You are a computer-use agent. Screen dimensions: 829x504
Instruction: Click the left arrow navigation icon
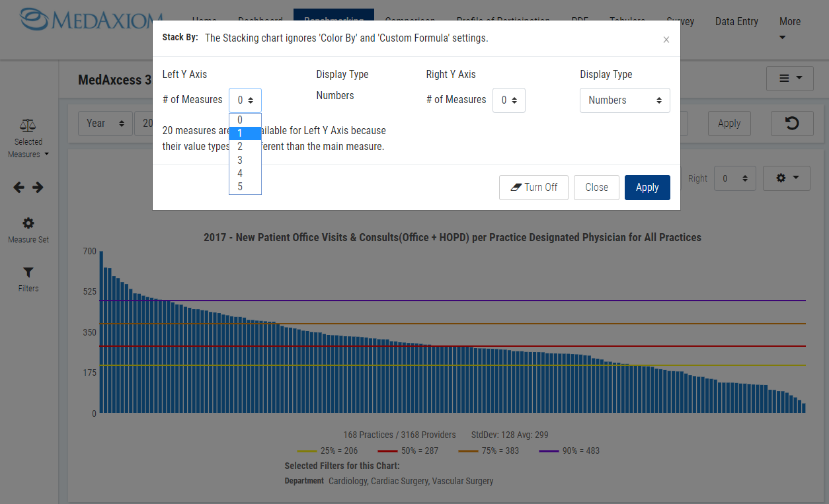click(x=19, y=188)
